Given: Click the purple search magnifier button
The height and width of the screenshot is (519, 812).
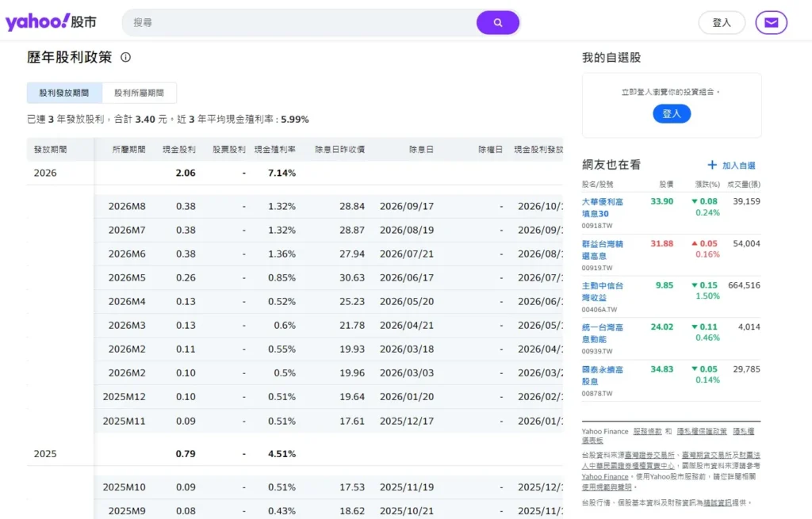Looking at the screenshot, I should coord(498,23).
